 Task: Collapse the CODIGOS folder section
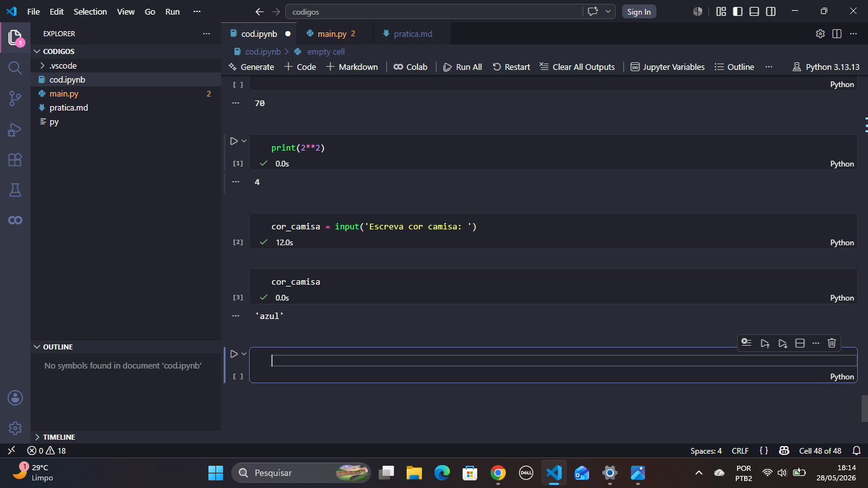click(x=126, y=51)
